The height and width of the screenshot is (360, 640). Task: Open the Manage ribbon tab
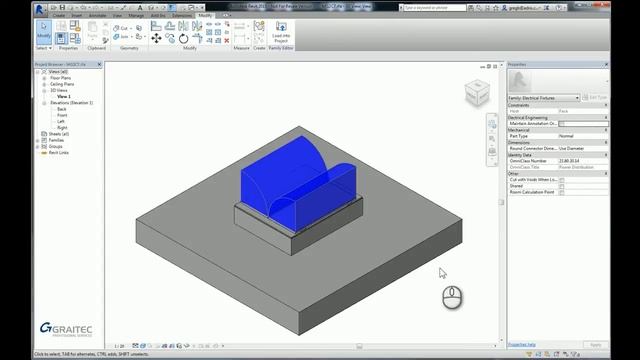136,16
